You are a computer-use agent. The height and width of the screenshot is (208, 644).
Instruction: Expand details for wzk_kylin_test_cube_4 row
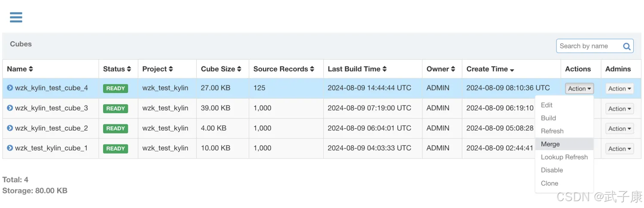pyautogui.click(x=10, y=88)
